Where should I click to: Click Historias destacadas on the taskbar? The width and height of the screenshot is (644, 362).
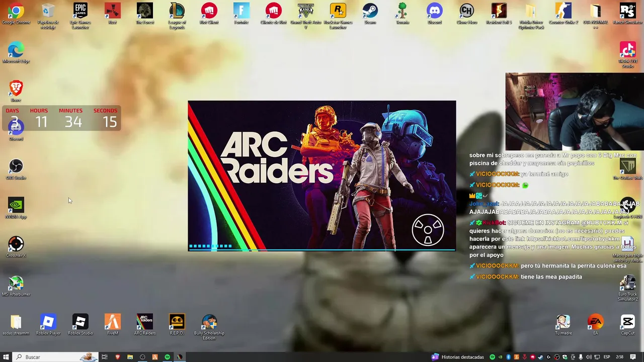pyautogui.click(x=458, y=357)
